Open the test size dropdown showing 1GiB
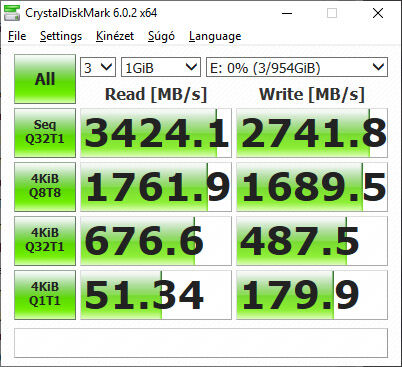The width and height of the screenshot is (402, 367). [x=161, y=67]
